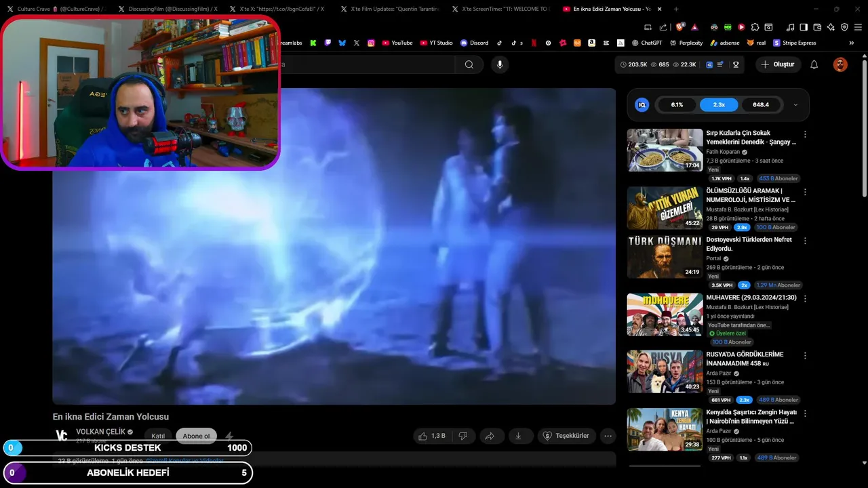This screenshot has width=868, height=488.
Task: Open the YT Studio bookmark
Action: 436,43
